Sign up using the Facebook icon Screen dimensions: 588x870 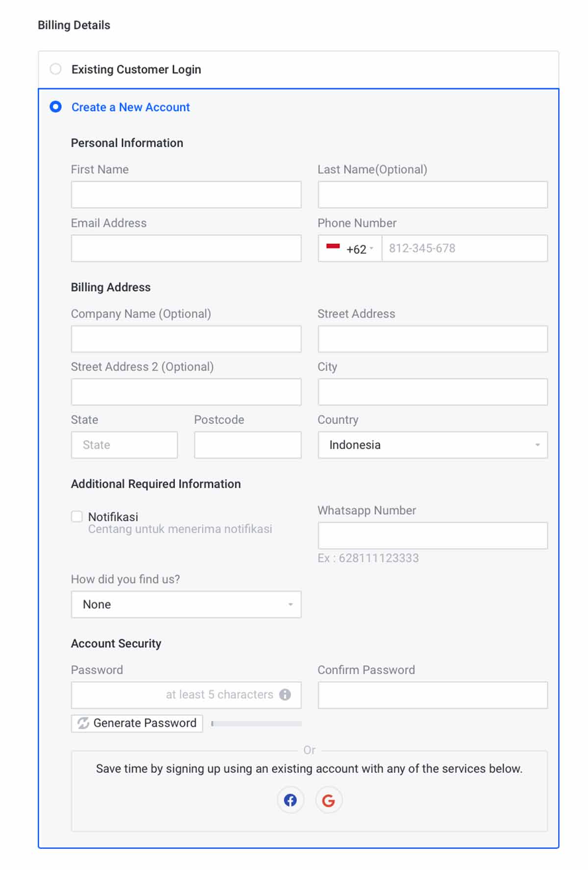click(x=290, y=800)
